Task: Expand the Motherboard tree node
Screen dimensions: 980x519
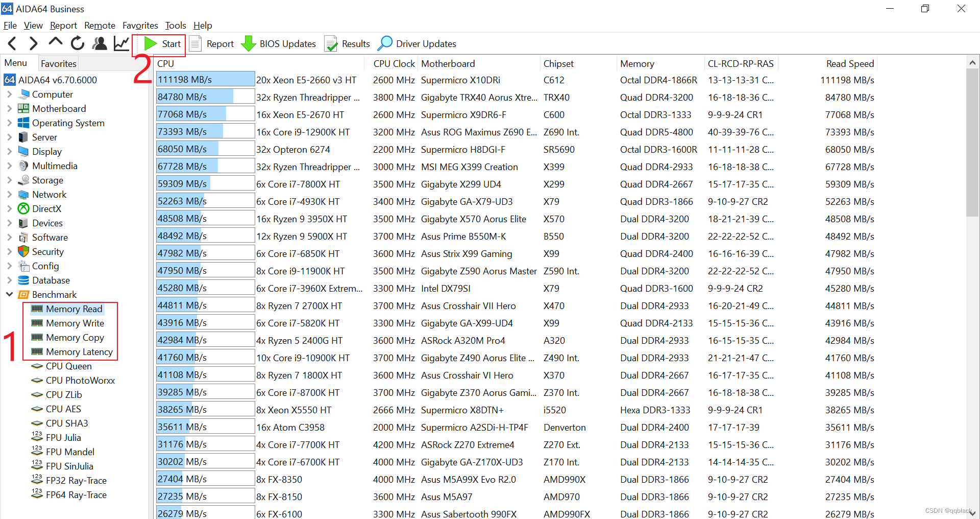Action: click(x=9, y=109)
